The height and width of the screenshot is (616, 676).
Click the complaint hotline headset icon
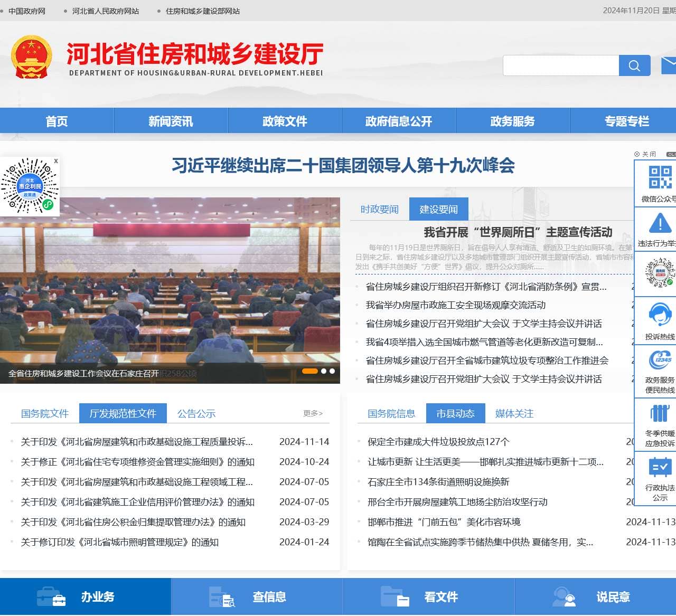click(660, 316)
